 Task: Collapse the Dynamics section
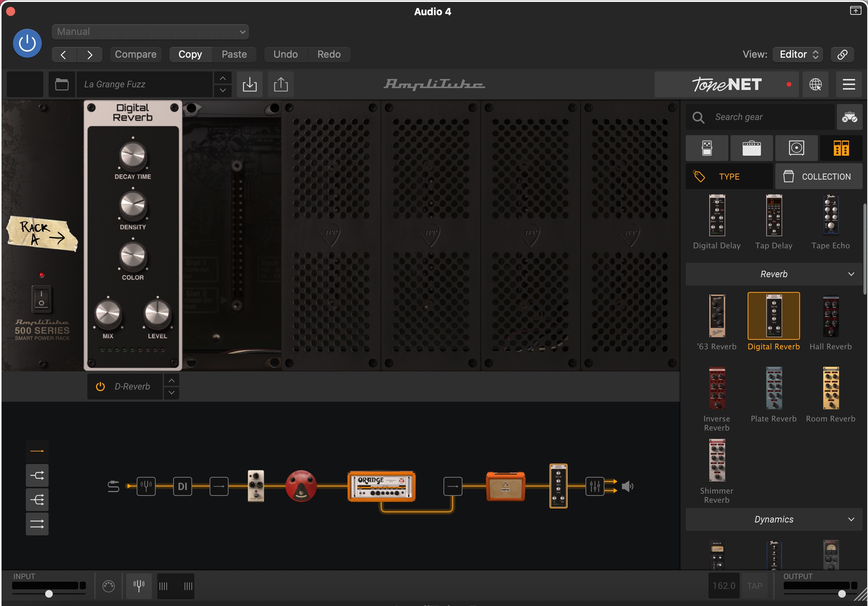point(774,519)
